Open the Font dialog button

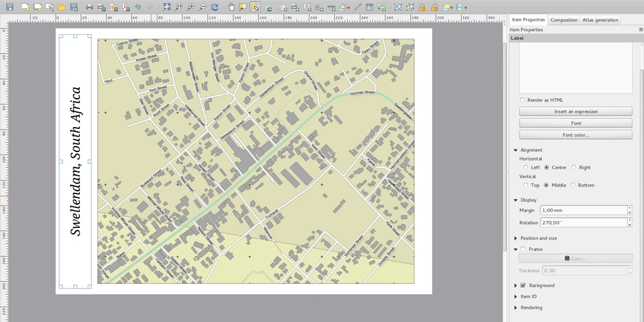pyautogui.click(x=576, y=123)
